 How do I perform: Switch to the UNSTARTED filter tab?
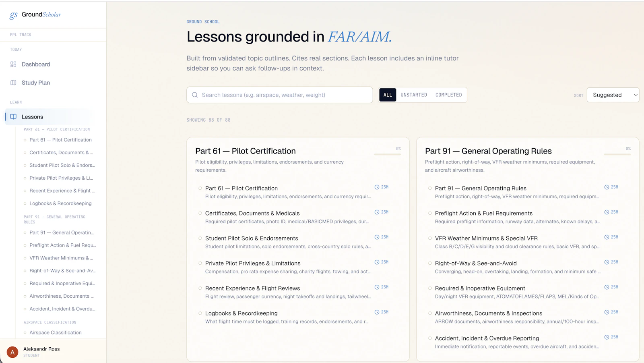tap(414, 95)
